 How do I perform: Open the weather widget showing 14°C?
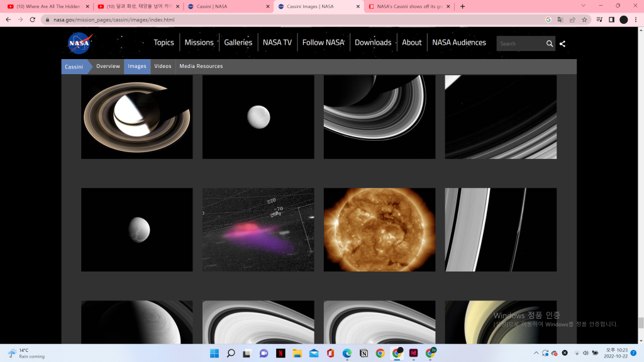point(26,353)
